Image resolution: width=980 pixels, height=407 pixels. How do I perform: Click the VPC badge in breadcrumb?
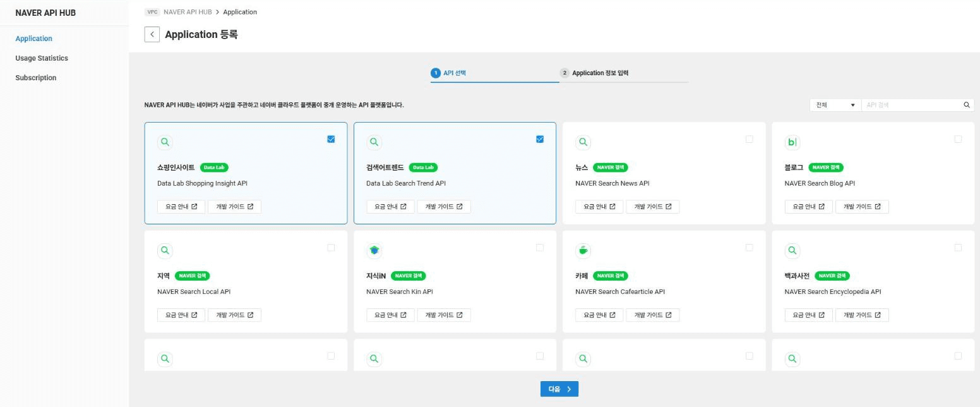pos(152,12)
